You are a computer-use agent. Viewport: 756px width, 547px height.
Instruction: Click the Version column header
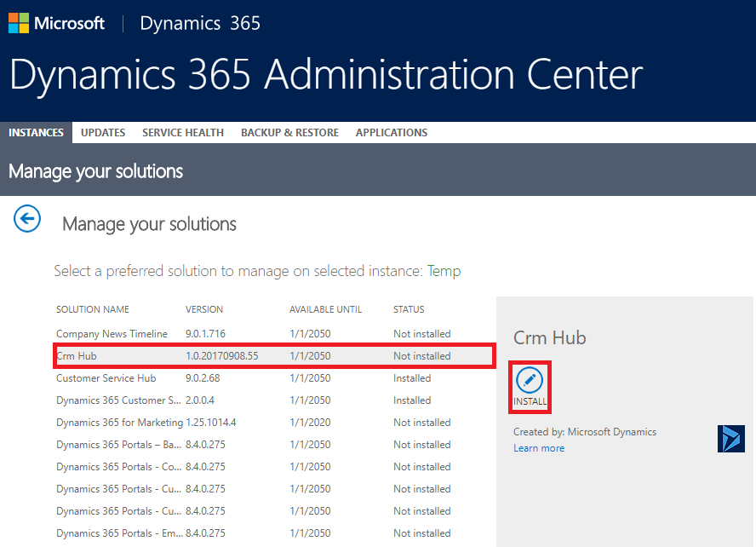click(204, 309)
